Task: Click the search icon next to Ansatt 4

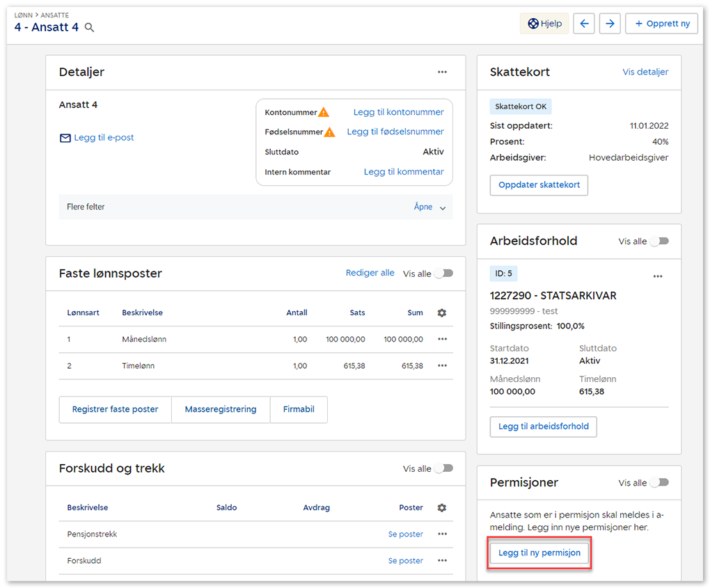Action: tap(89, 28)
